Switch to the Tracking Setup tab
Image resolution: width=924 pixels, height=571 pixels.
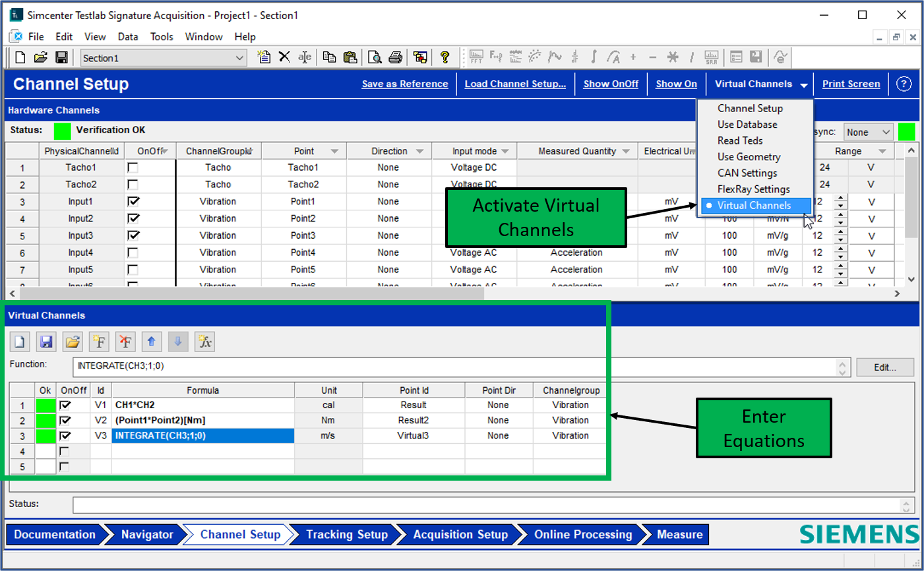coord(347,534)
